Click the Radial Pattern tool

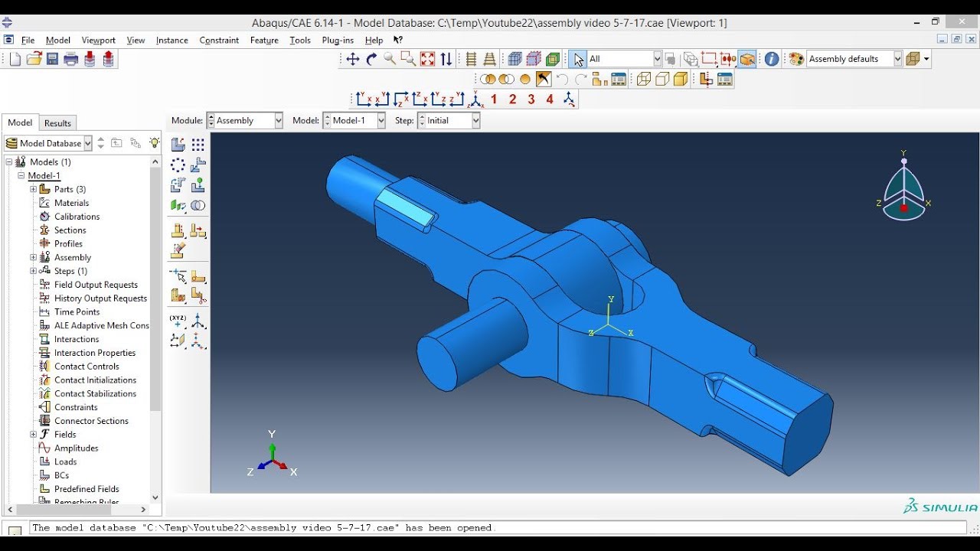coord(178,165)
